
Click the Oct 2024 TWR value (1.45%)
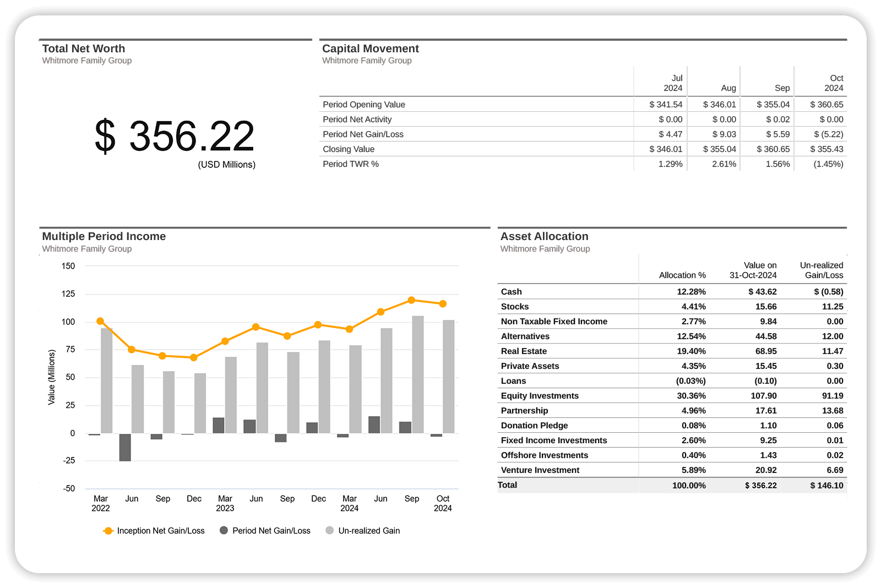(829, 164)
